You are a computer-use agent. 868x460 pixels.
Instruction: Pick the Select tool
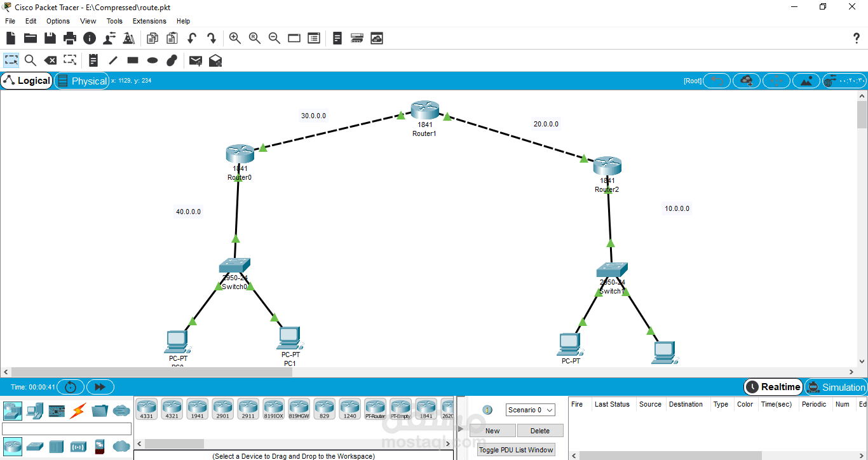pyautogui.click(x=11, y=60)
